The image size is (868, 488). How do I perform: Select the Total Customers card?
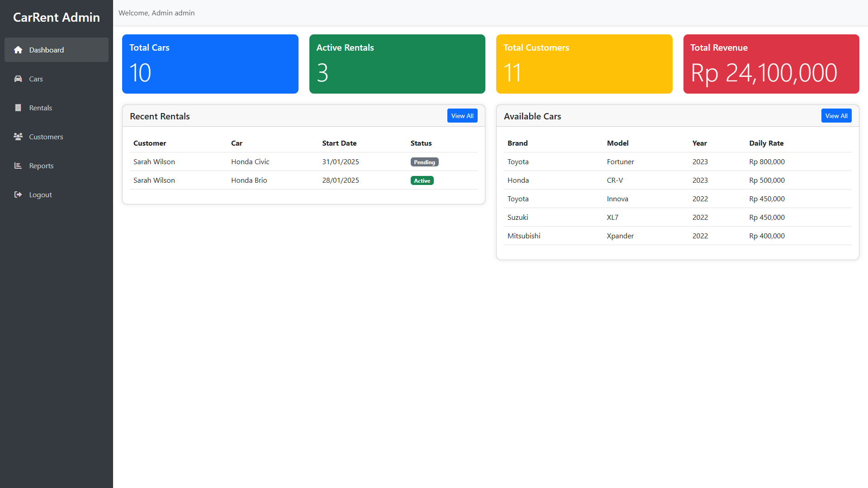(584, 64)
